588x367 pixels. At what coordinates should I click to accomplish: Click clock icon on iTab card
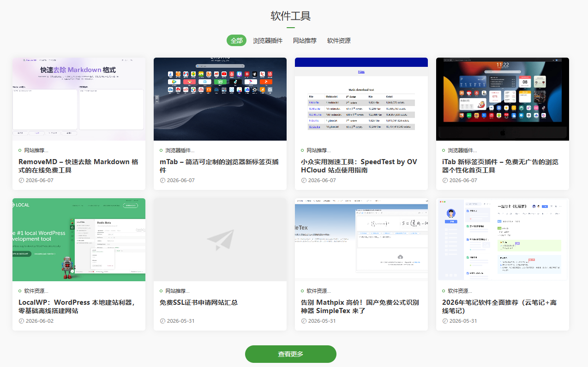point(445,180)
